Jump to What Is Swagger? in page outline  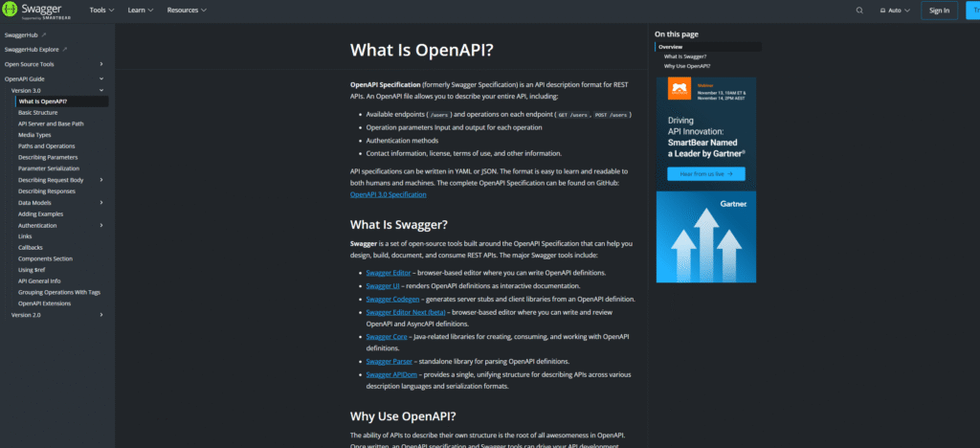pyautogui.click(x=686, y=56)
